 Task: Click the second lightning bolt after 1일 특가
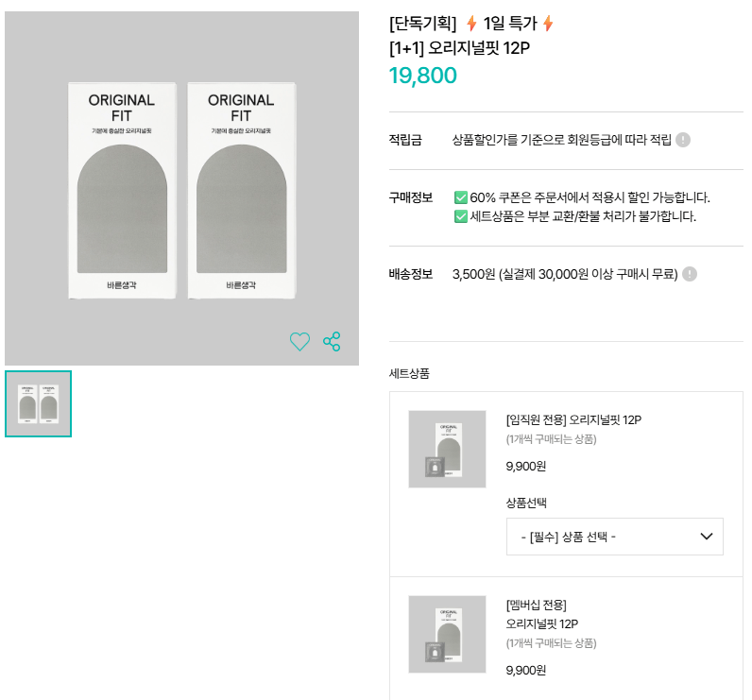pyautogui.click(x=548, y=23)
